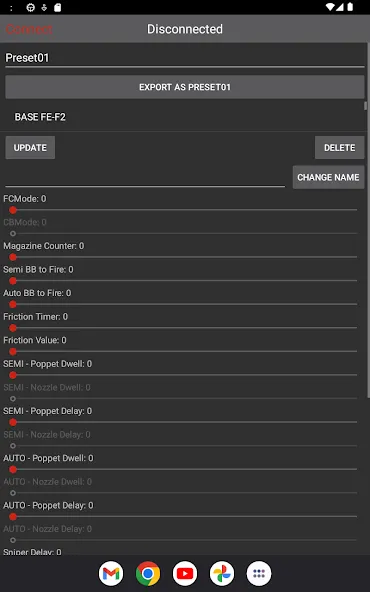Click the Magazine Counter slider handle

click(x=13, y=257)
